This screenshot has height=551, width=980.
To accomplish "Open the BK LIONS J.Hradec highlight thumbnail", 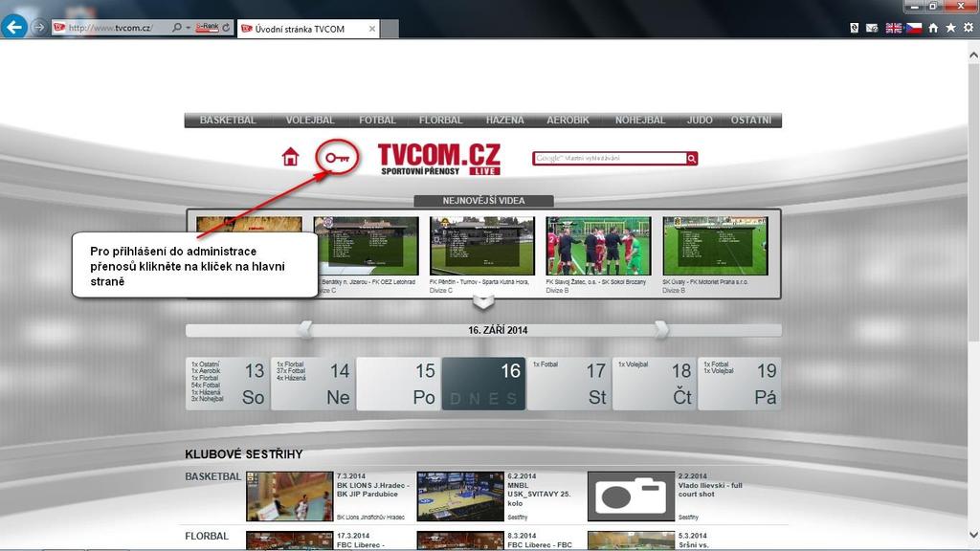I will point(290,496).
